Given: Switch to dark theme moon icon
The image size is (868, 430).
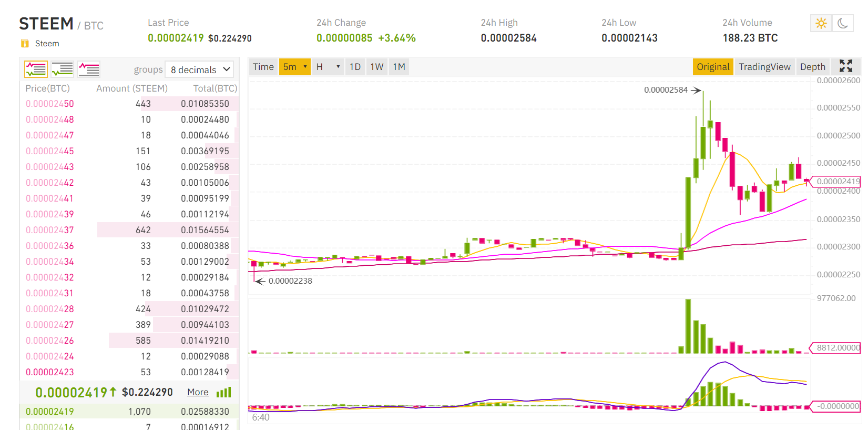Looking at the screenshot, I should tap(843, 23).
